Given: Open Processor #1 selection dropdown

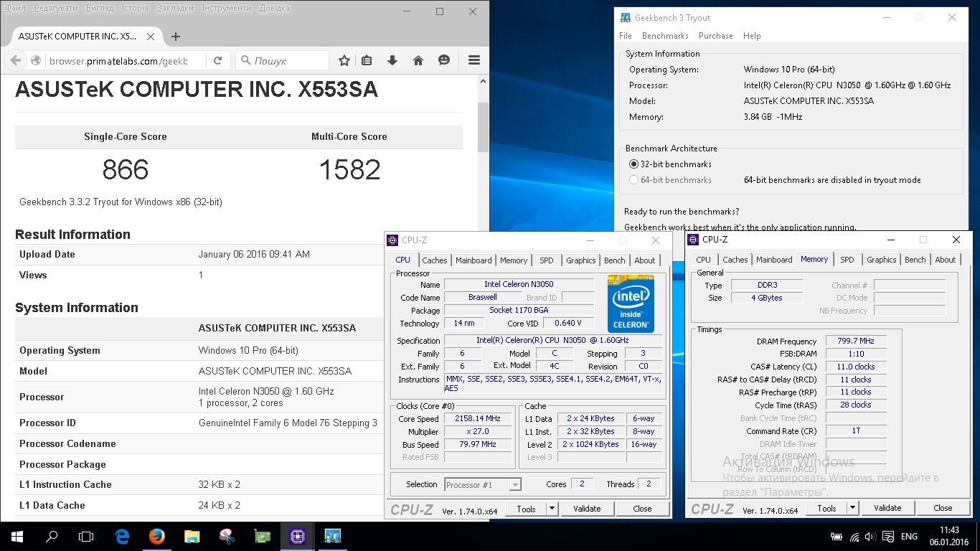Looking at the screenshot, I should click(483, 485).
